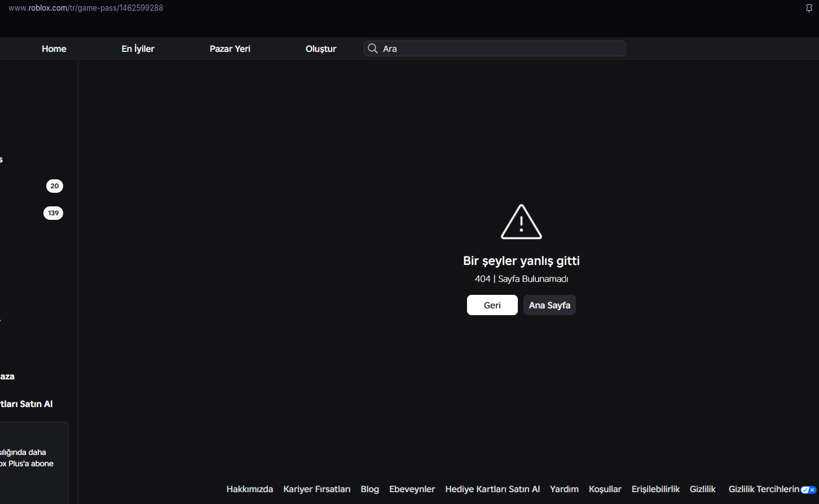Open the Home menu item

pyautogui.click(x=54, y=48)
